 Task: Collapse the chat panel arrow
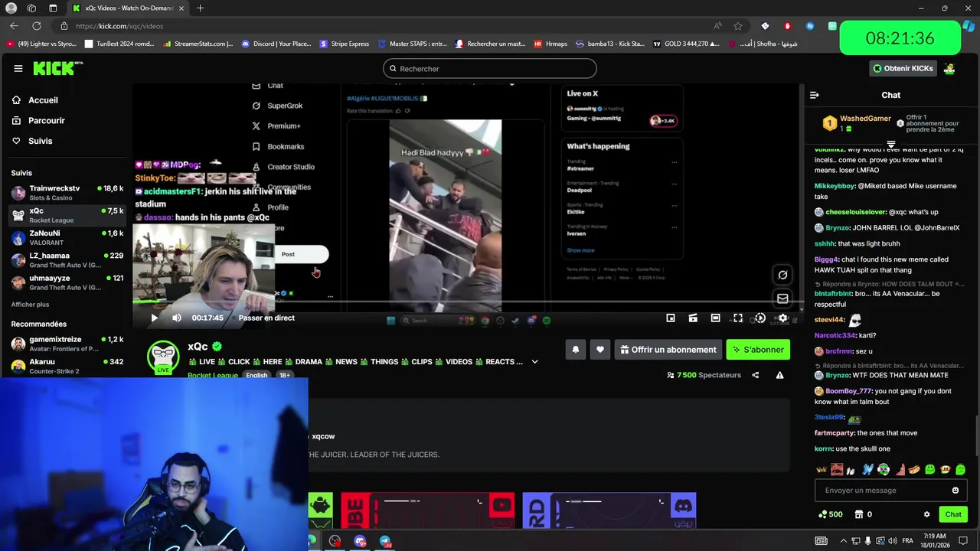814,95
